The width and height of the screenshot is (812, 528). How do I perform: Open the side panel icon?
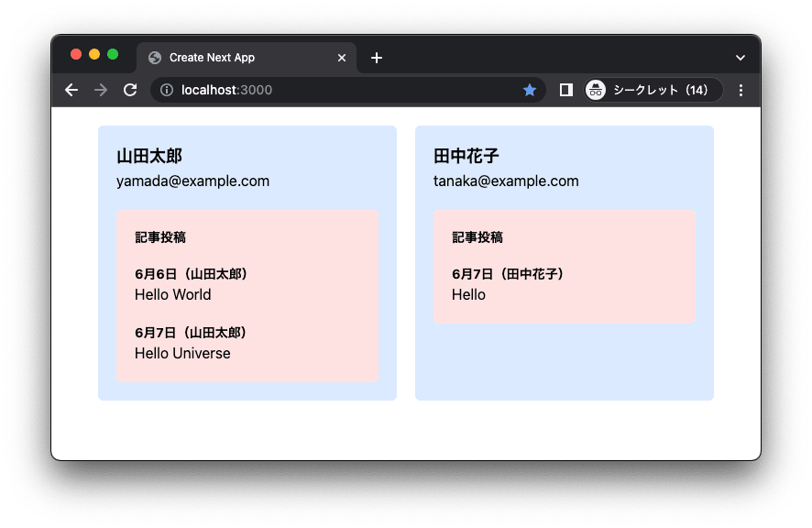click(566, 90)
